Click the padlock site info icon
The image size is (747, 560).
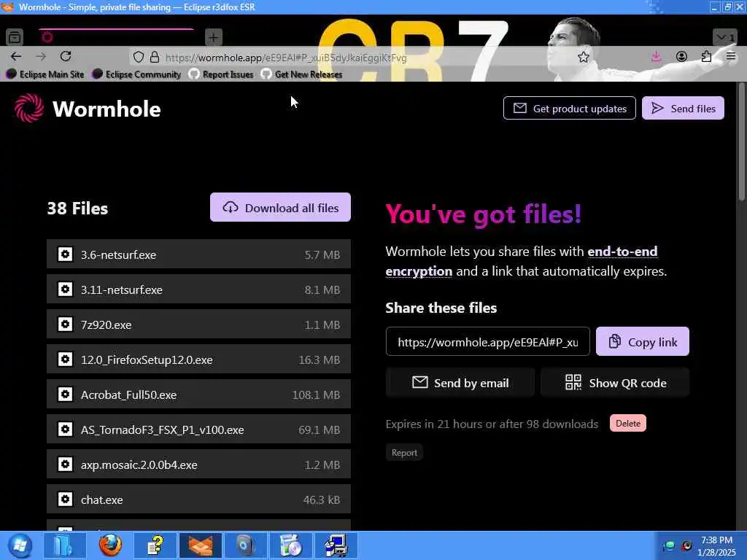click(155, 57)
